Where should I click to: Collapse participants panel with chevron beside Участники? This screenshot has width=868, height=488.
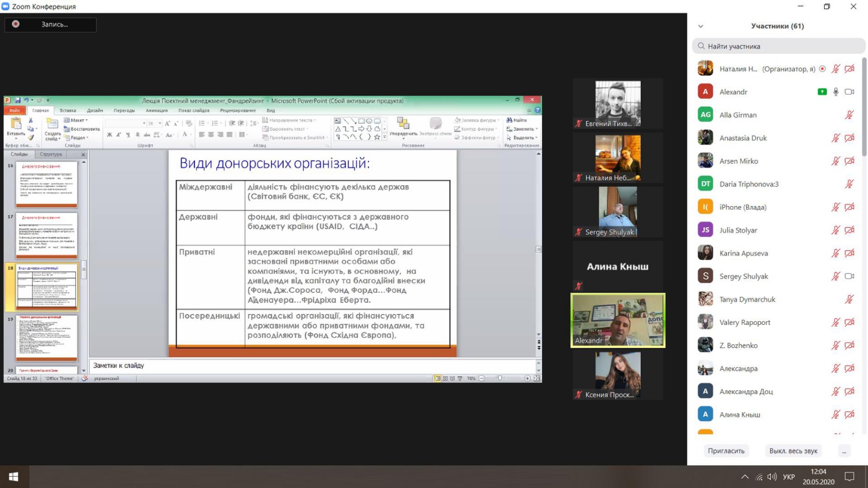click(x=700, y=26)
